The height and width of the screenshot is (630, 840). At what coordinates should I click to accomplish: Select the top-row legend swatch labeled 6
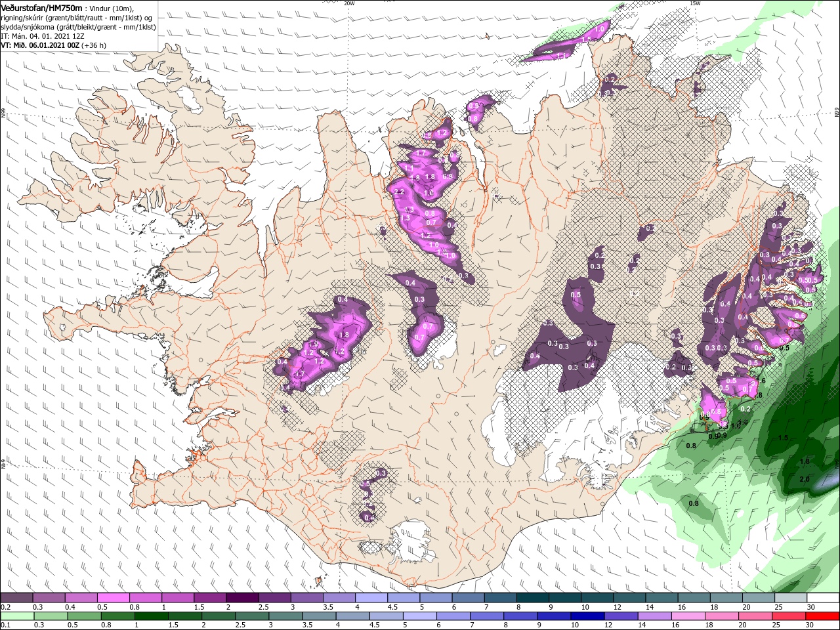click(468, 598)
